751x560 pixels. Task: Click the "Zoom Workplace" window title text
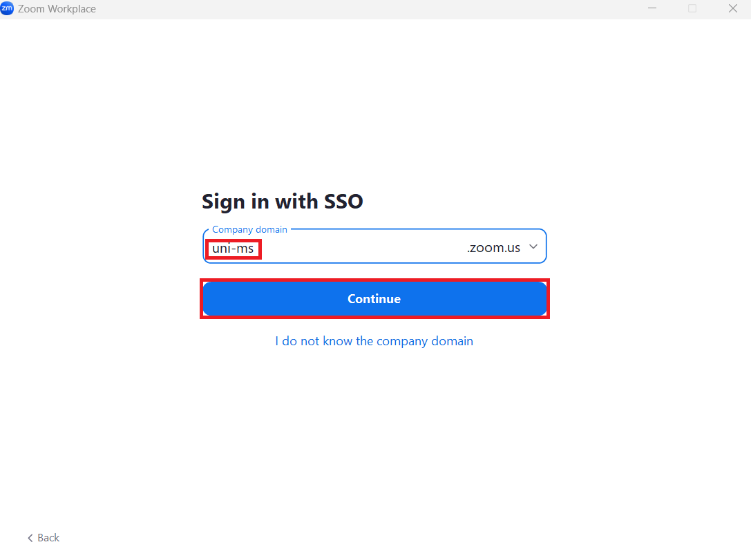coord(57,9)
